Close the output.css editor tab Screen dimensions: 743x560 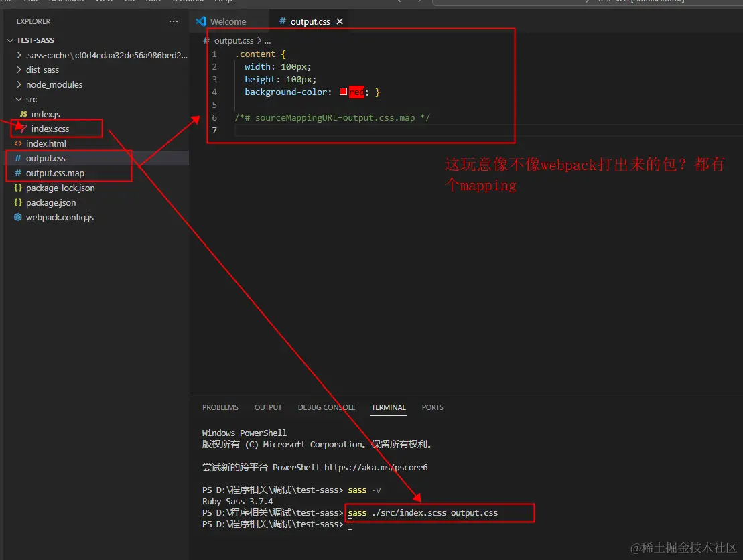(339, 22)
